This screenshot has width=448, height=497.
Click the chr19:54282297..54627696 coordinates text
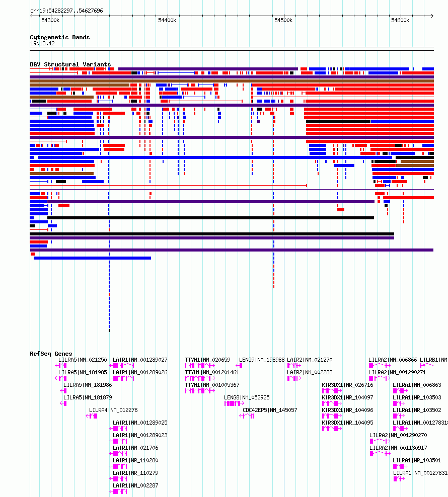click(x=66, y=11)
